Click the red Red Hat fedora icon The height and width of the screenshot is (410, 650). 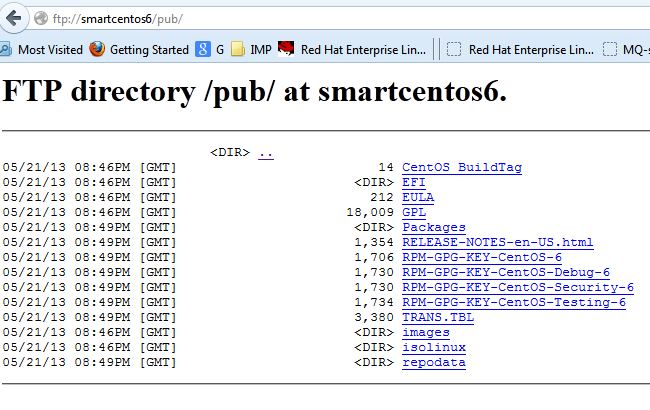click(286, 48)
